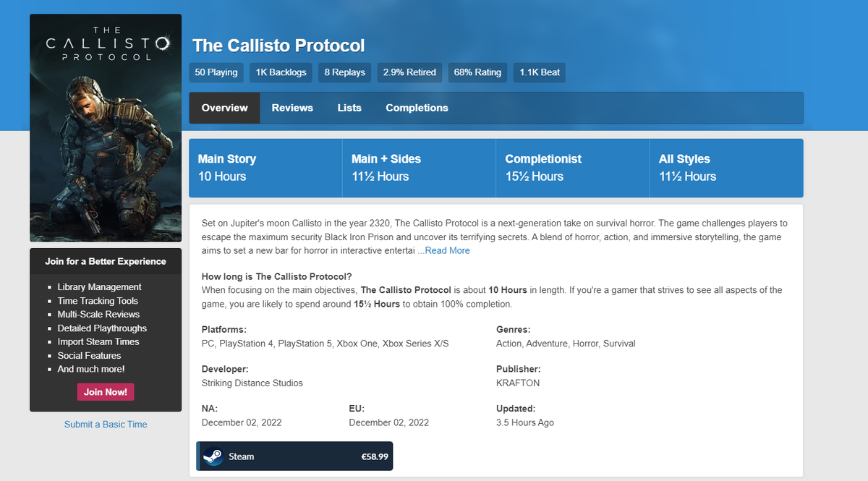Screen dimensions: 868x481
Task: Click the EU date December 02, 2022
Action: [389, 422]
